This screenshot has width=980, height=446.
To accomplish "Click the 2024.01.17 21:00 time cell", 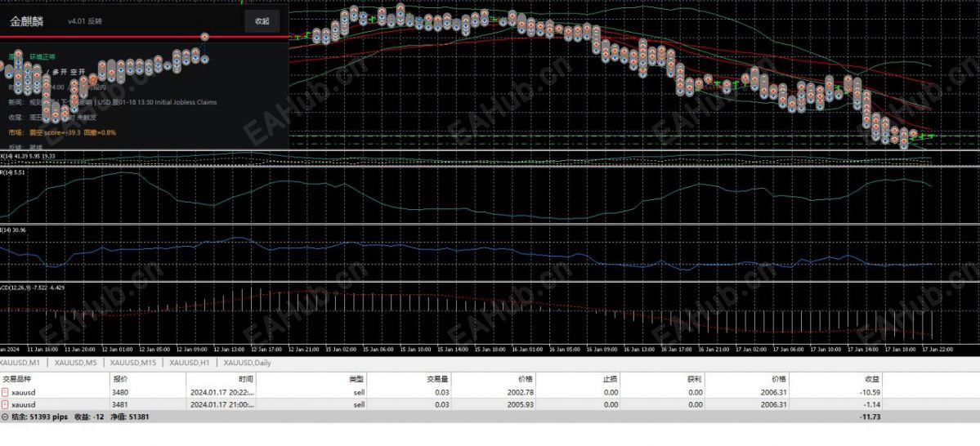I will tap(222, 404).
